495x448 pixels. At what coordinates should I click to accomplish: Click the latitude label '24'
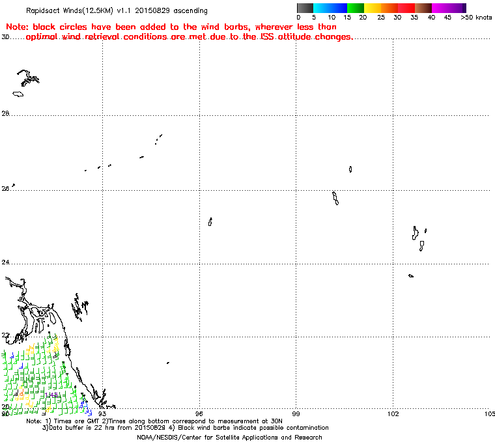click(x=5, y=262)
